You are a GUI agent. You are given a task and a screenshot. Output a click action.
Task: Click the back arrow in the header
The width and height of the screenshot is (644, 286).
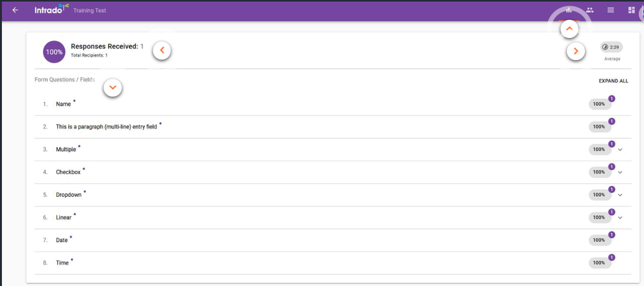tap(15, 10)
